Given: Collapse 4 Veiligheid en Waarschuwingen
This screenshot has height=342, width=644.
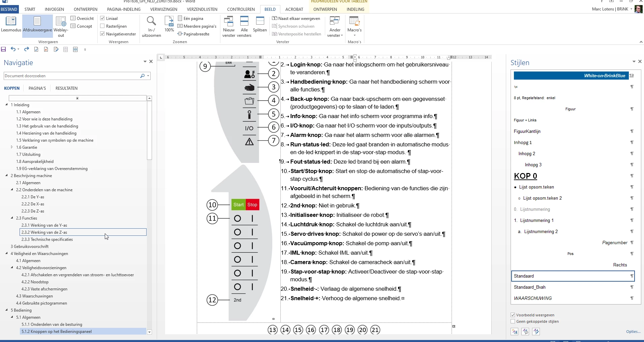Looking at the screenshot, I should (x=7, y=253).
